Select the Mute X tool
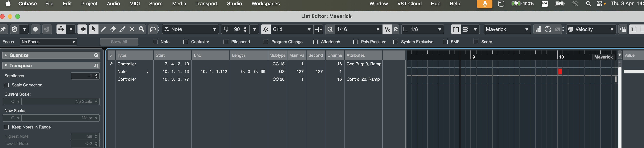The image size is (644, 148). (x=132, y=29)
